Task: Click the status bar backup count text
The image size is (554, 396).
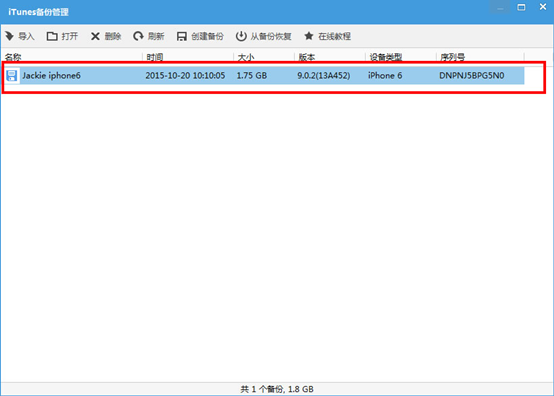Action: [277, 389]
